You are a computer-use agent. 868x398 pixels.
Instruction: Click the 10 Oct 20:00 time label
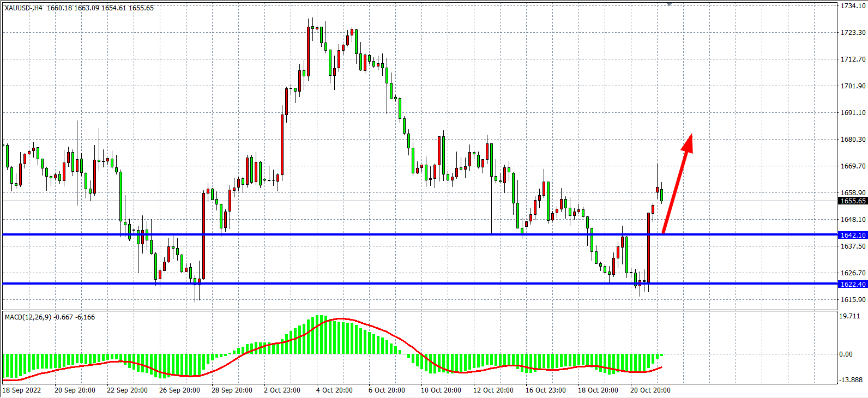(x=441, y=390)
